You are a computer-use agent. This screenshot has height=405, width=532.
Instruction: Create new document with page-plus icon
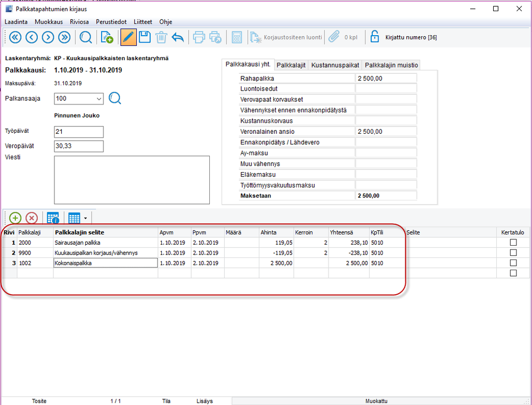107,37
